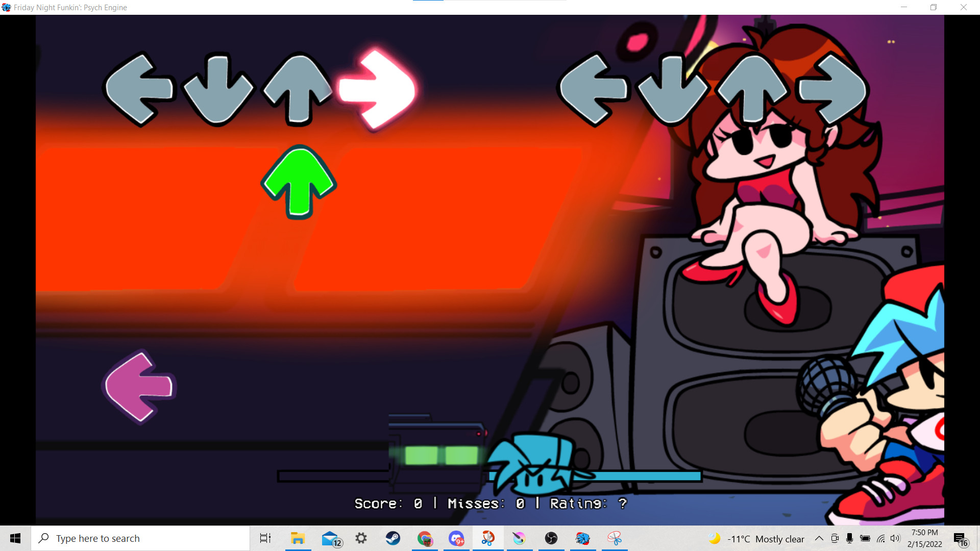Click the player's gray right arrow receptor
980x551 pixels.
833,90
